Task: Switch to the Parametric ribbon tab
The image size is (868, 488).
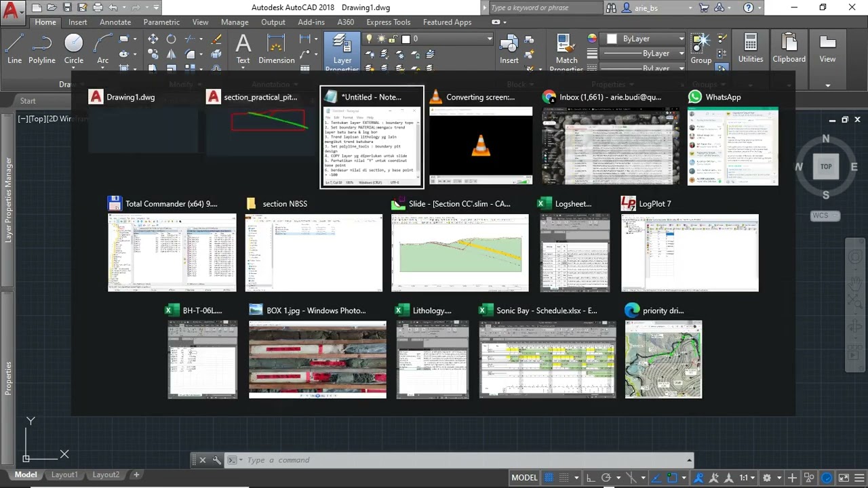Action: tap(161, 22)
